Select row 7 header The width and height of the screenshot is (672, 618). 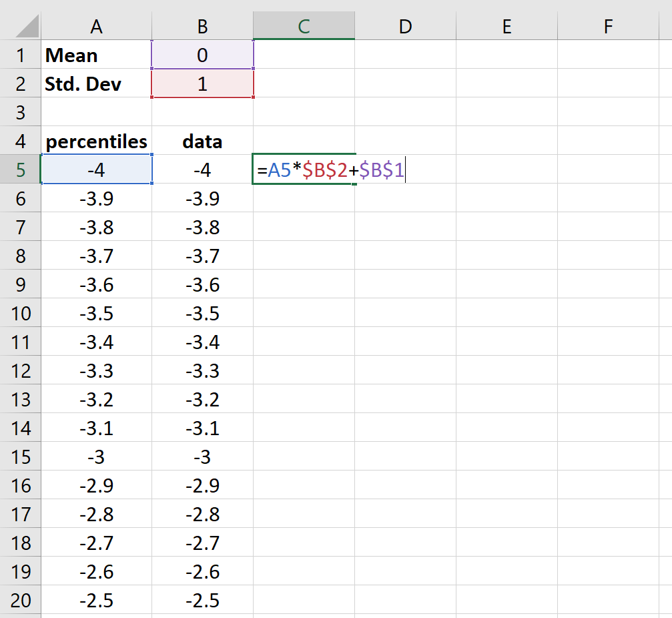pos(20,227)
